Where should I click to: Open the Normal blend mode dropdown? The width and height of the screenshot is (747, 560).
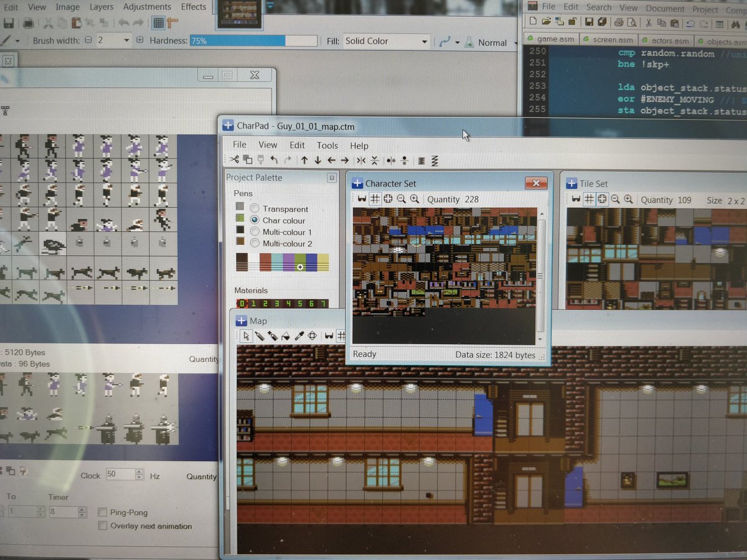(515, 43)
